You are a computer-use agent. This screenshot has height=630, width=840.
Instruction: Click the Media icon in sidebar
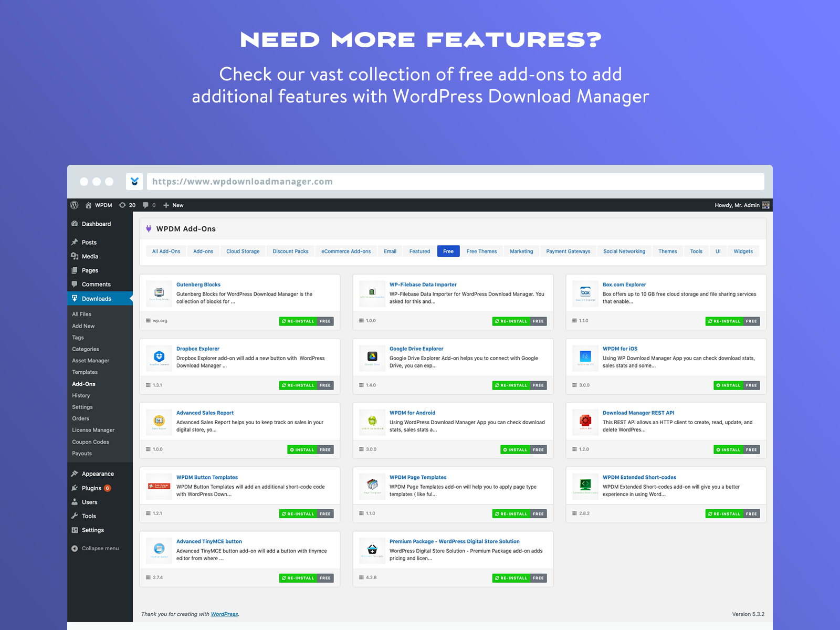[75, 256]
